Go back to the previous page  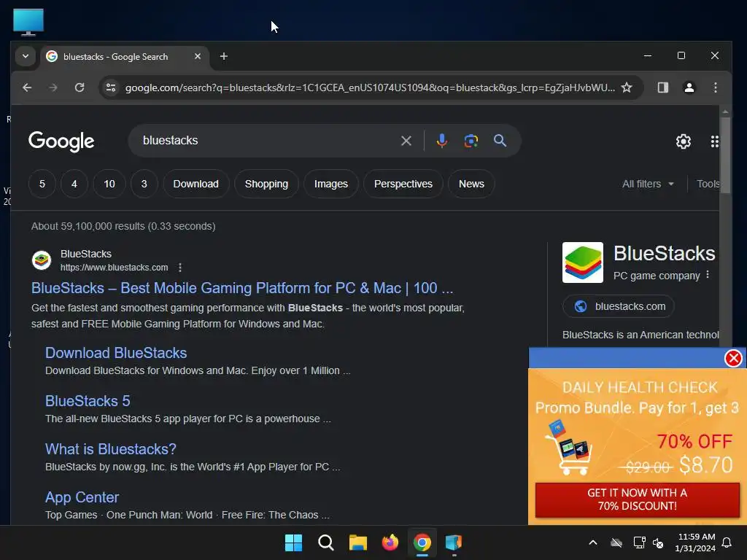tap(27, 87)
